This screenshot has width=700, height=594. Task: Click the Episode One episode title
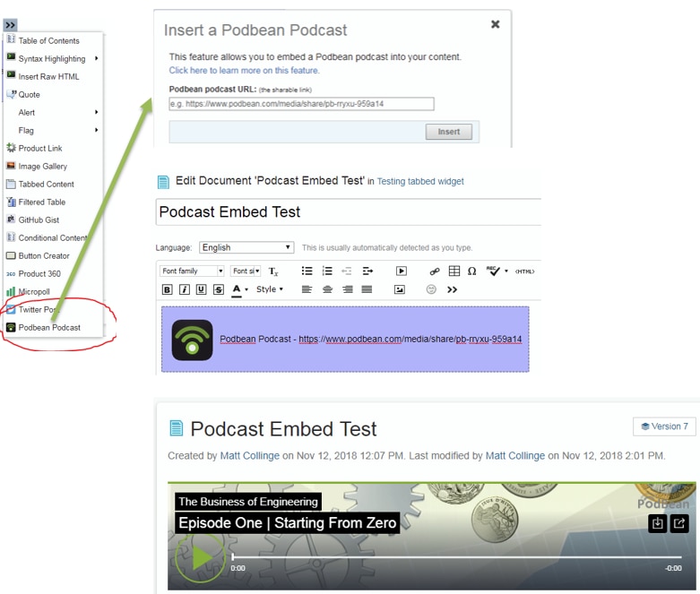coord(287,522)
